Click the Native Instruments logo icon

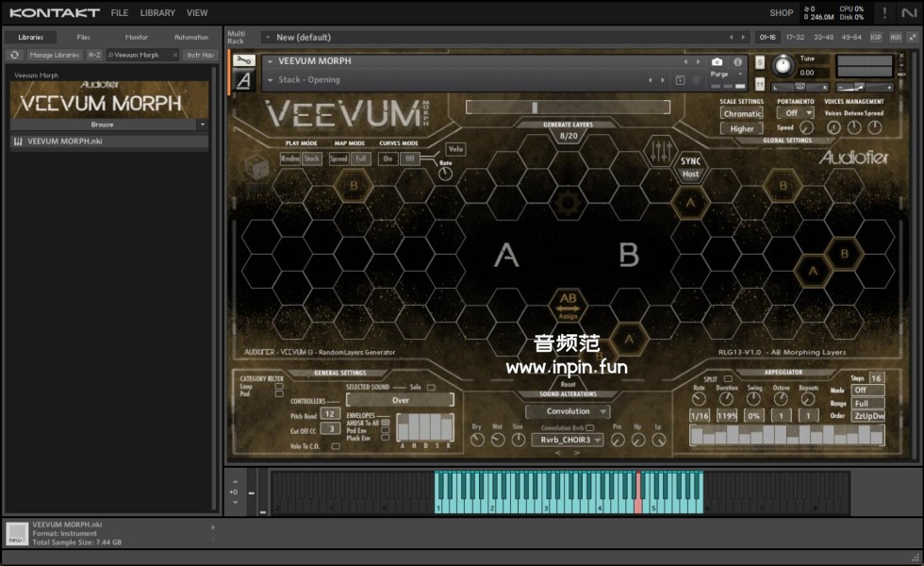[x=909, y=12]
